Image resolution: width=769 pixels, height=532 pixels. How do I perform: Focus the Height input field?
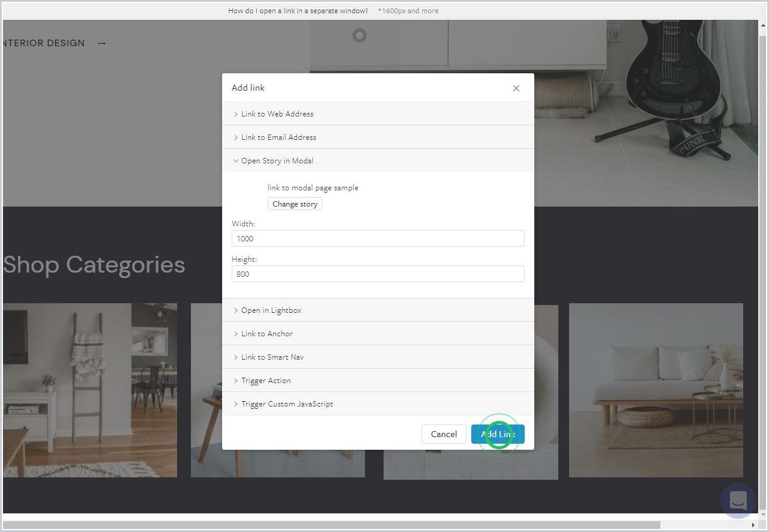click(x=378, y=274)
